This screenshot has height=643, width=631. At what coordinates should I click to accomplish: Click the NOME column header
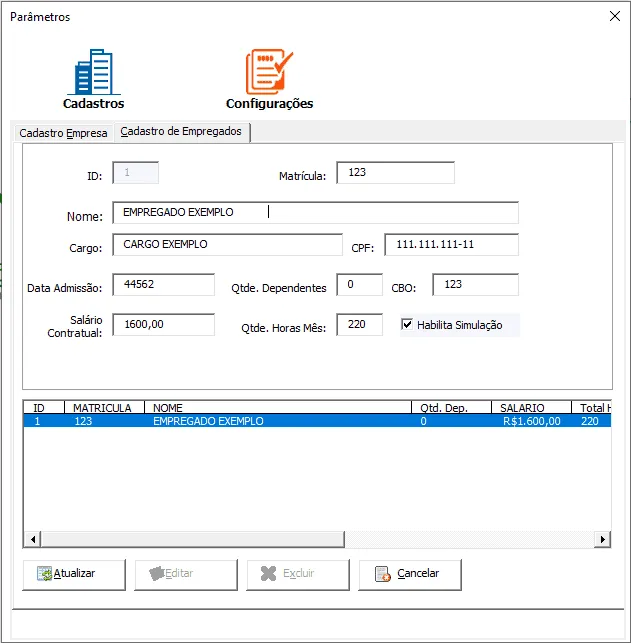pyautogui.click(x=278, y=408)
